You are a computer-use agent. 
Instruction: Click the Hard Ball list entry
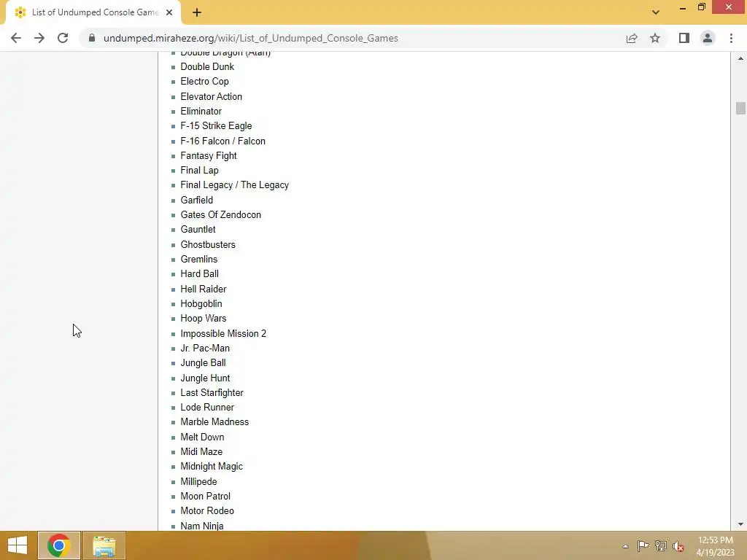200,274
